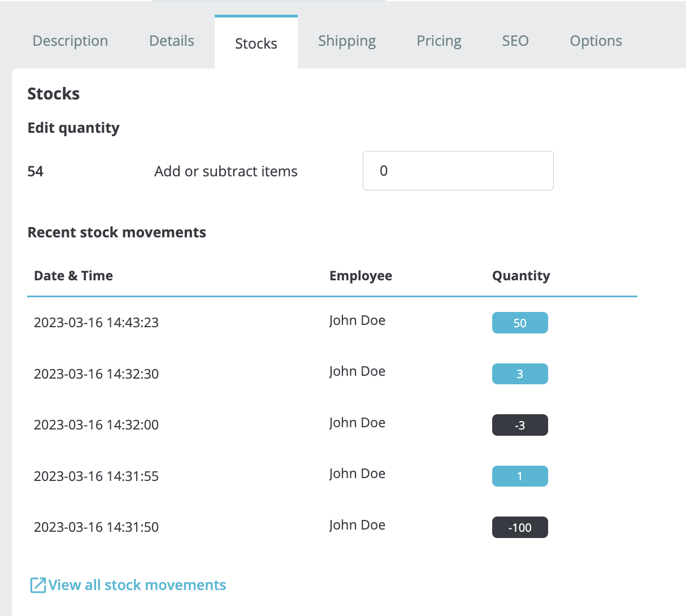Switch to the Details tab
The width and height of the screenshot is (686, 616).
(171, 41)
